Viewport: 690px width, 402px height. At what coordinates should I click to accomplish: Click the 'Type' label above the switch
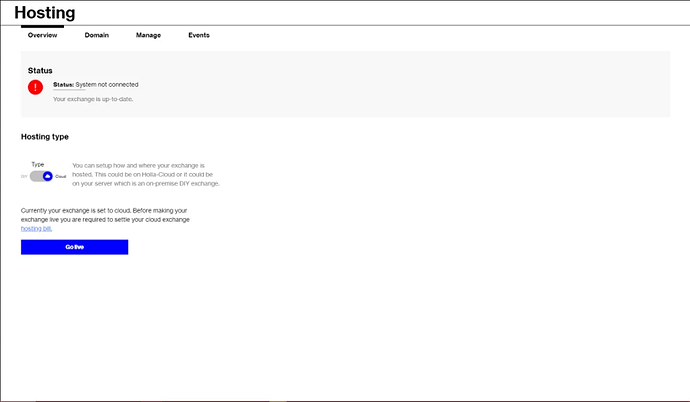[x=38, y=164]
